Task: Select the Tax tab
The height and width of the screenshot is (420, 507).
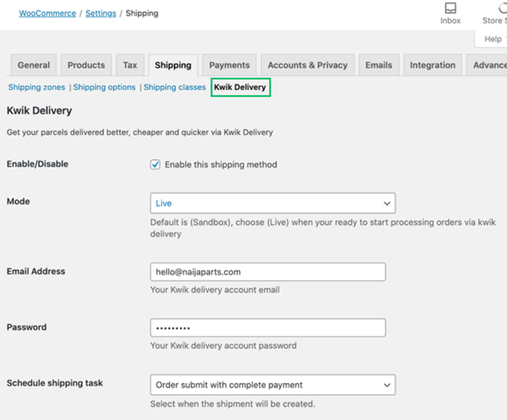Action: (130, 65)
